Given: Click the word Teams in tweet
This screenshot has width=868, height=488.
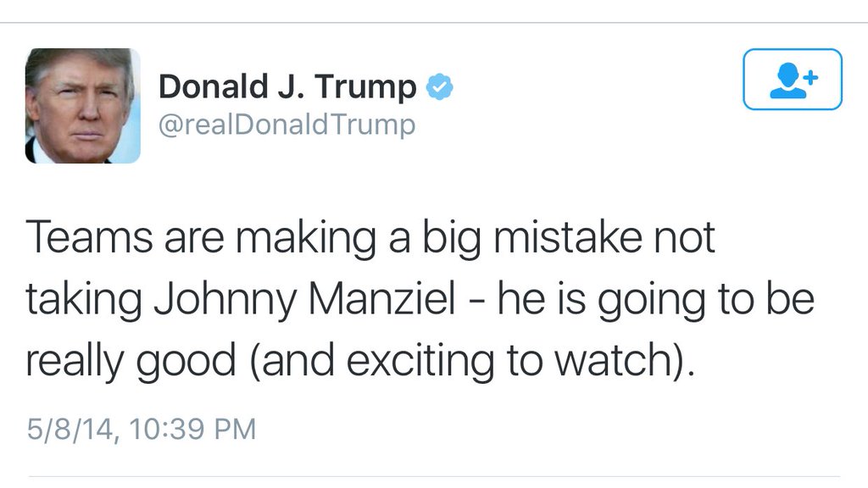Looking at the screenshot, I should [x=88, y=238].
